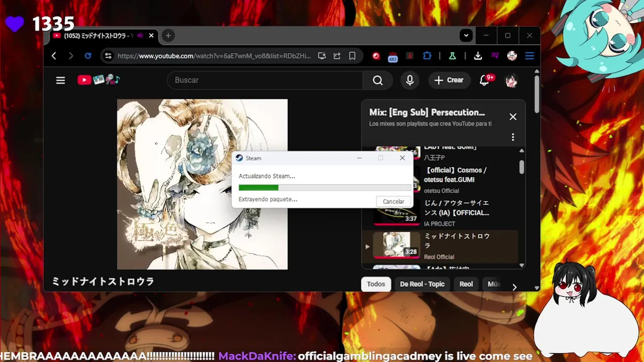Close the Steam update dialog
Screen dimensions: 644x362
(x=402, y=158)
